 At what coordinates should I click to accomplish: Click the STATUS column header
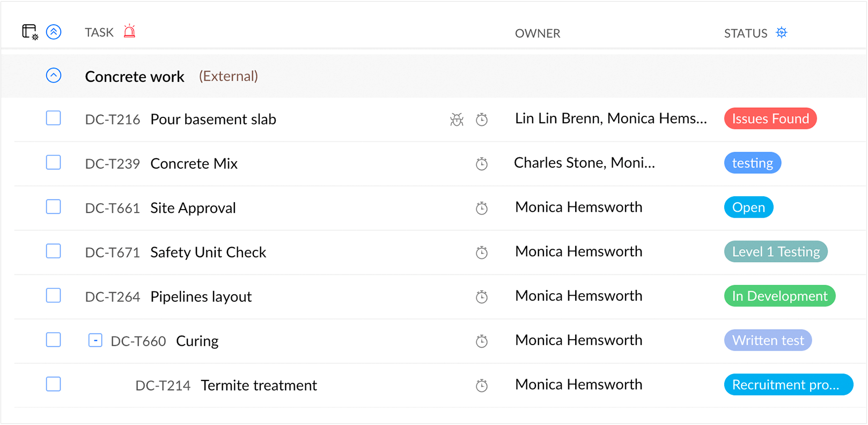point(746,33)
